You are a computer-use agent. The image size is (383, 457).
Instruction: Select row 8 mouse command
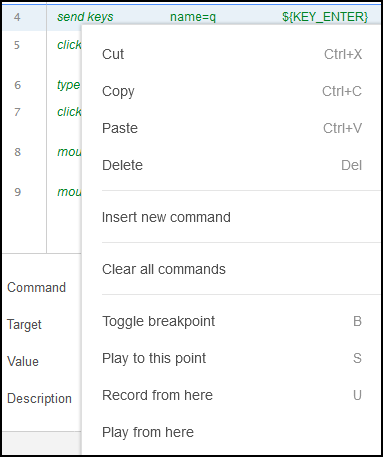(69, 152)
